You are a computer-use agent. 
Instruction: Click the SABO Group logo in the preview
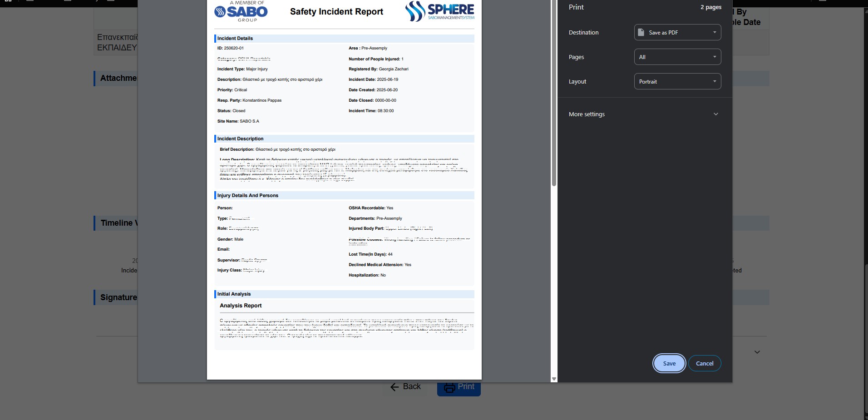click(241, 11)
